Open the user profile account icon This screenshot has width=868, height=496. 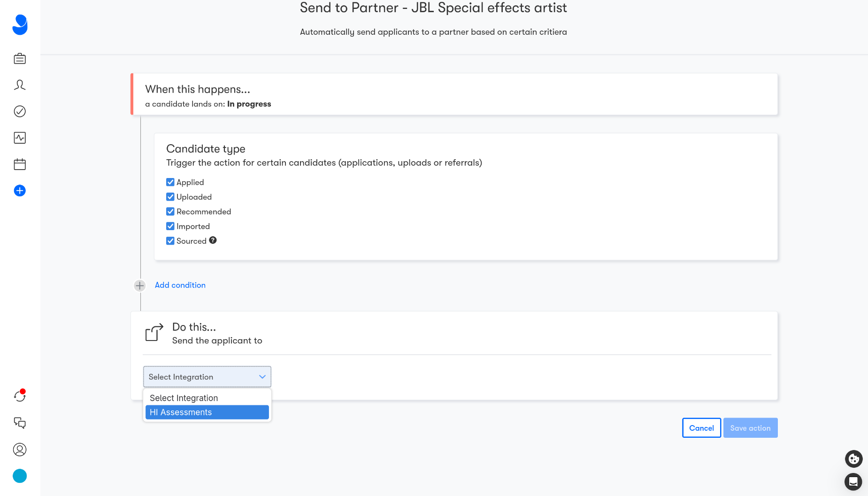click(20, 449)
